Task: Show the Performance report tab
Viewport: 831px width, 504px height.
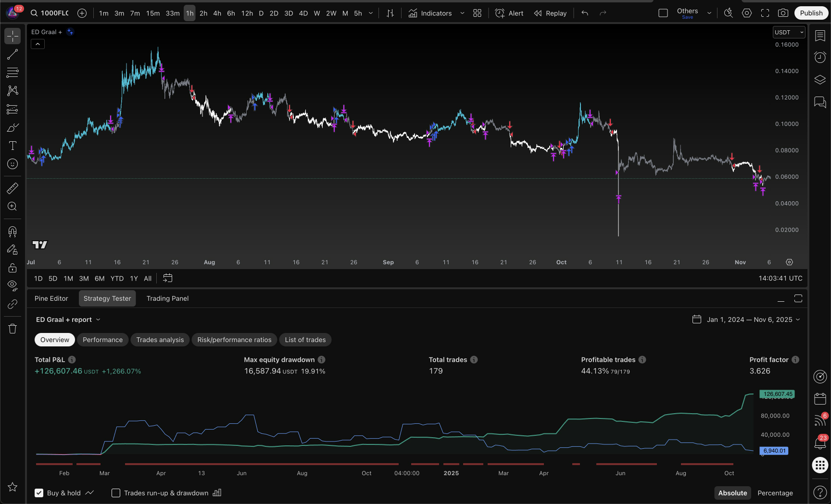Action: [102, 340]
